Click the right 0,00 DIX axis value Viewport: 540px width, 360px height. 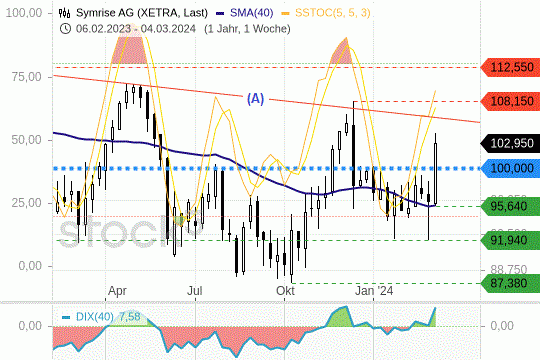coord(502,326)
